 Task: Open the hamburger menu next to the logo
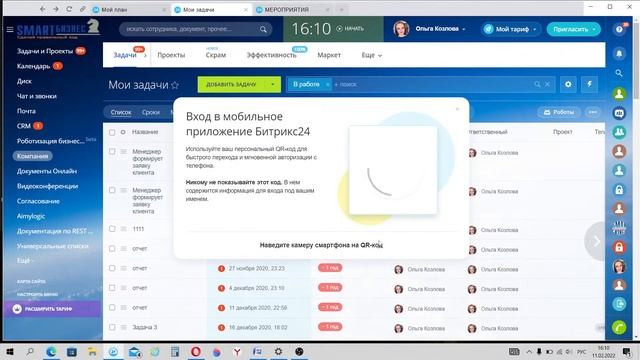10,29
